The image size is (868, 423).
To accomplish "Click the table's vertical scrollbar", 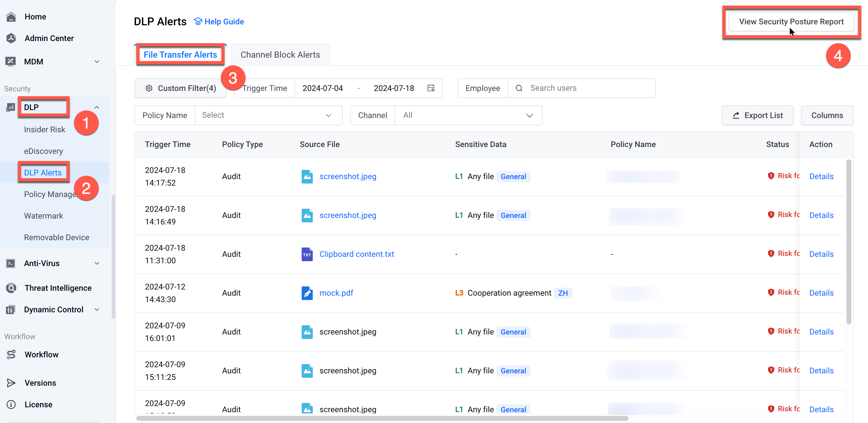I will (849, 241).
